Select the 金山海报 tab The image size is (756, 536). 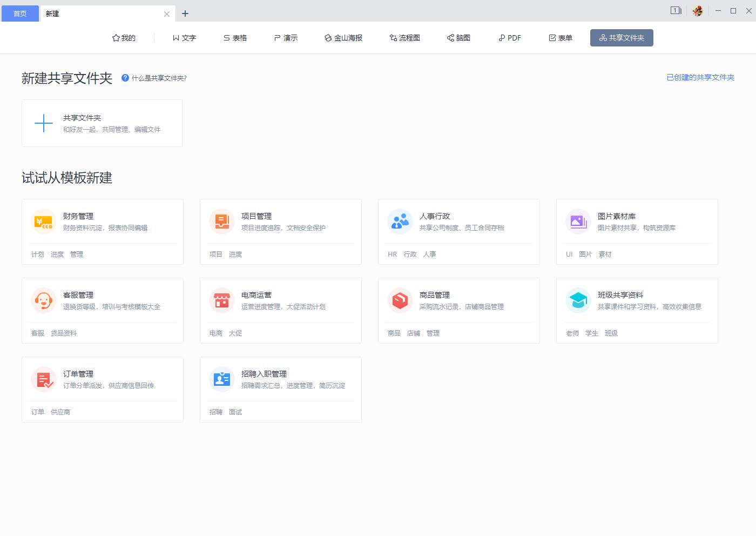click(x=343, y=38)
